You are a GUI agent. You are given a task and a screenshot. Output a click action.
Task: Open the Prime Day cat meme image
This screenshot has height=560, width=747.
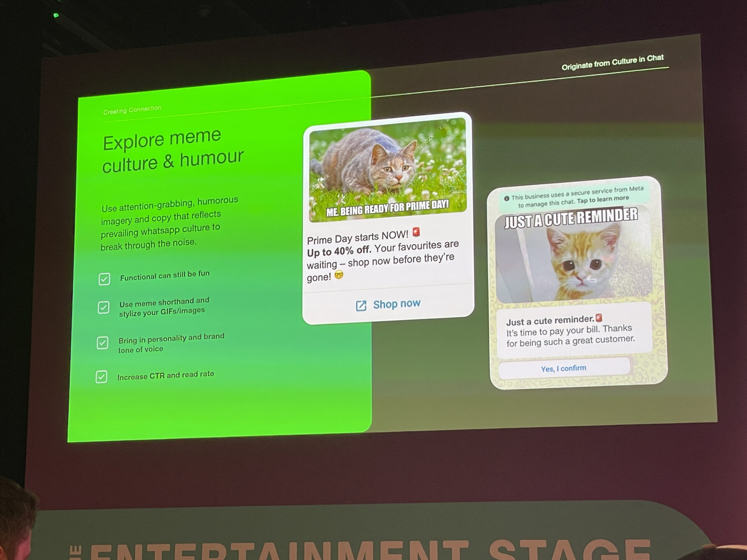[388, 171]
